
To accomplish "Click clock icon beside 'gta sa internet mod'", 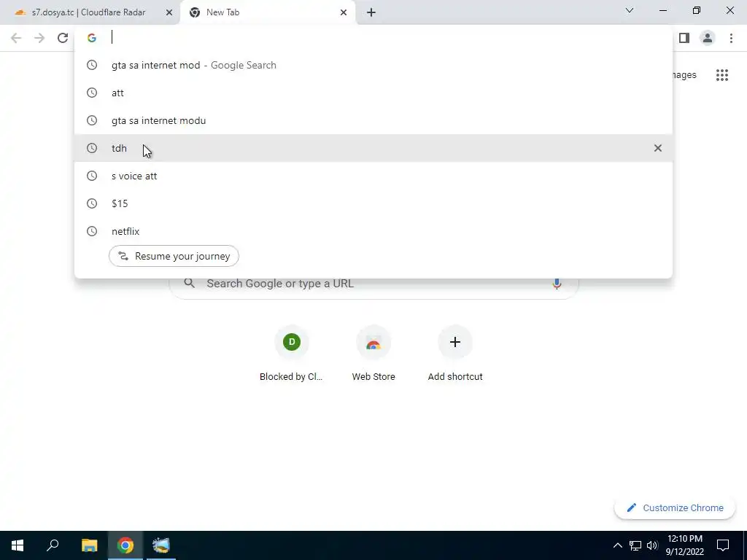I will (x=92, y=65).
